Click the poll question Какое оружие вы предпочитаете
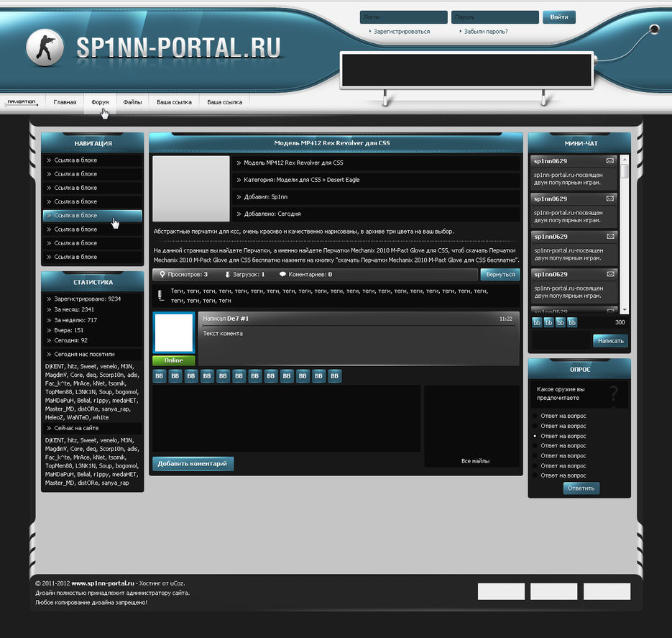The height and width of the screenshot is (638, 672). pos(561,393)
